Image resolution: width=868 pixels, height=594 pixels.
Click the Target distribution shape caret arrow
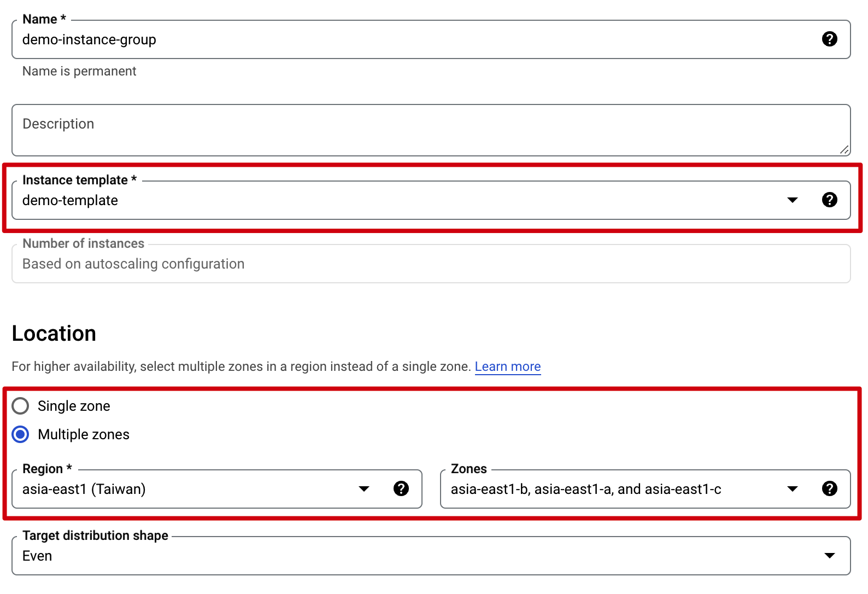click(x=829, y=556)
